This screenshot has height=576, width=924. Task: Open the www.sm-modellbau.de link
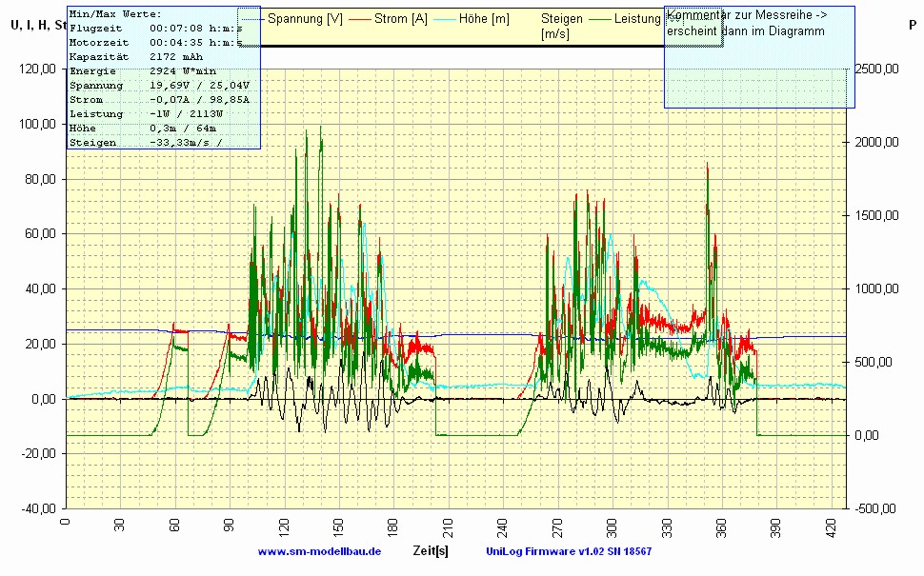coord(319,551)
